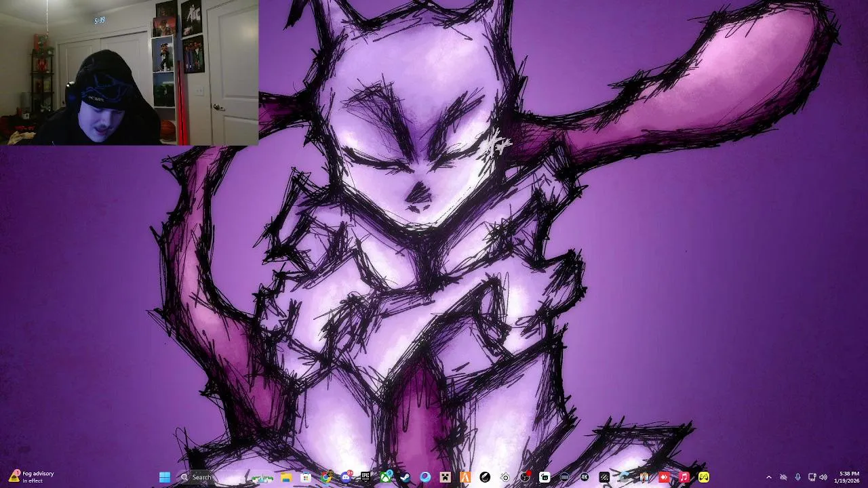Image resolution: width=868 pixels, height=488 pixels.
Task: Open the yellow smiley face app icon
Action: pos(703,477)
